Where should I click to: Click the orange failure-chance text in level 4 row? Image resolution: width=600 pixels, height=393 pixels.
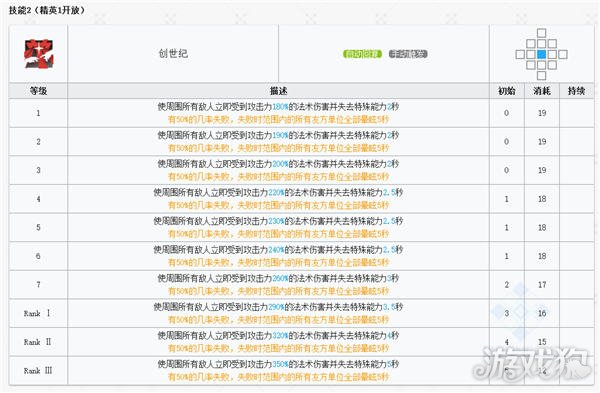(x=279, y=206)
